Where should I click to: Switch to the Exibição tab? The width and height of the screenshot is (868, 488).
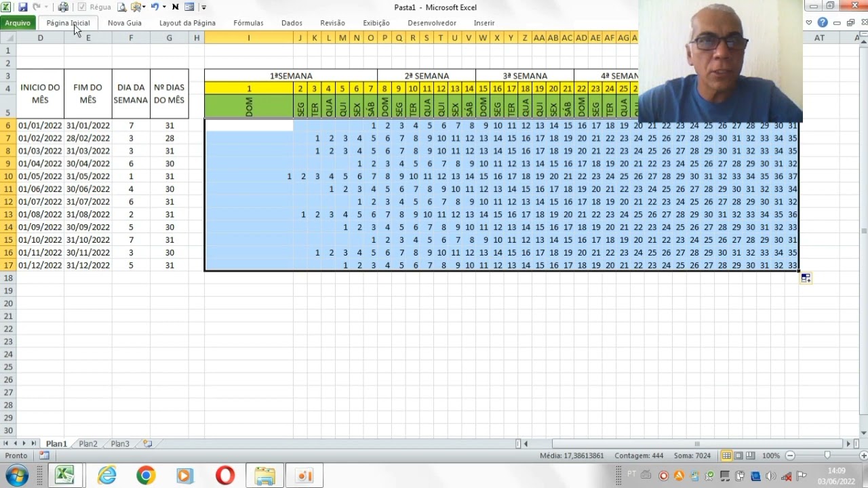[x=376, y=22]
